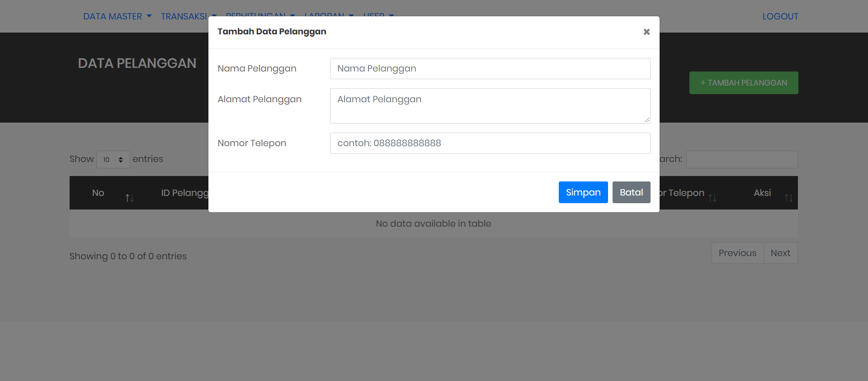Click the Telepon column sort arrows

(x=712, y=198)
